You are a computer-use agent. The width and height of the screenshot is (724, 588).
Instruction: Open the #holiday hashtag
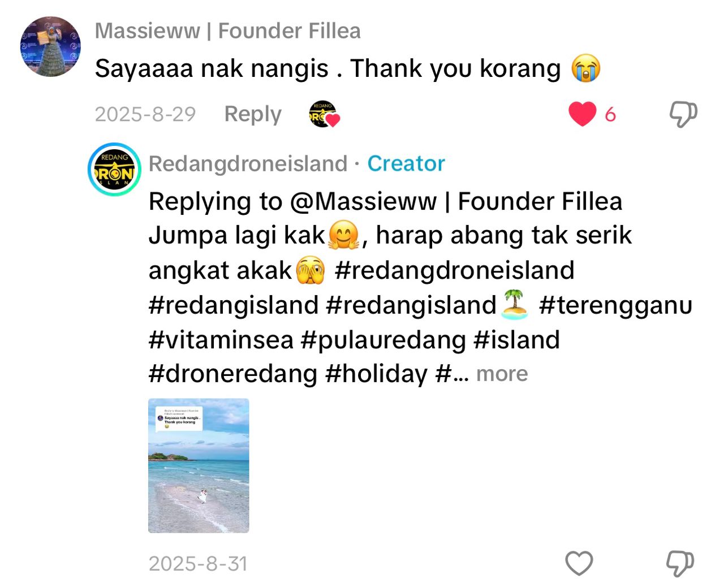pos(377,374)
